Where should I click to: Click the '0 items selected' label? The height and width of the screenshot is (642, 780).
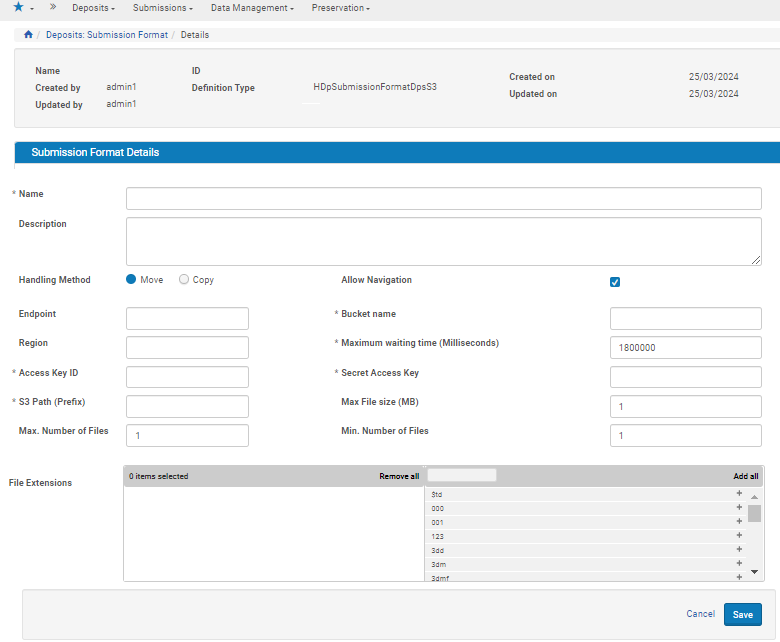coord(159,476)
